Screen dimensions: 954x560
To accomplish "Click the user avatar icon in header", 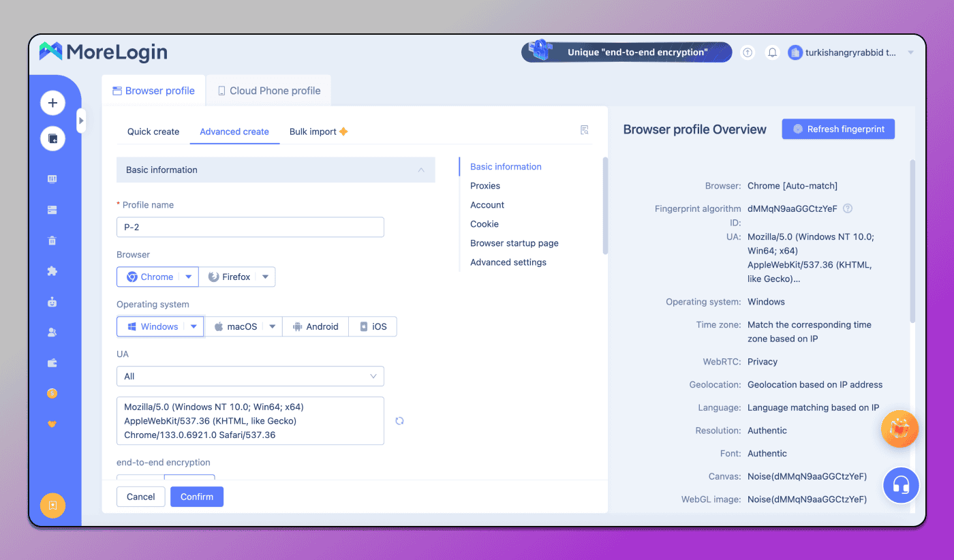I will [x=795, y=52].
